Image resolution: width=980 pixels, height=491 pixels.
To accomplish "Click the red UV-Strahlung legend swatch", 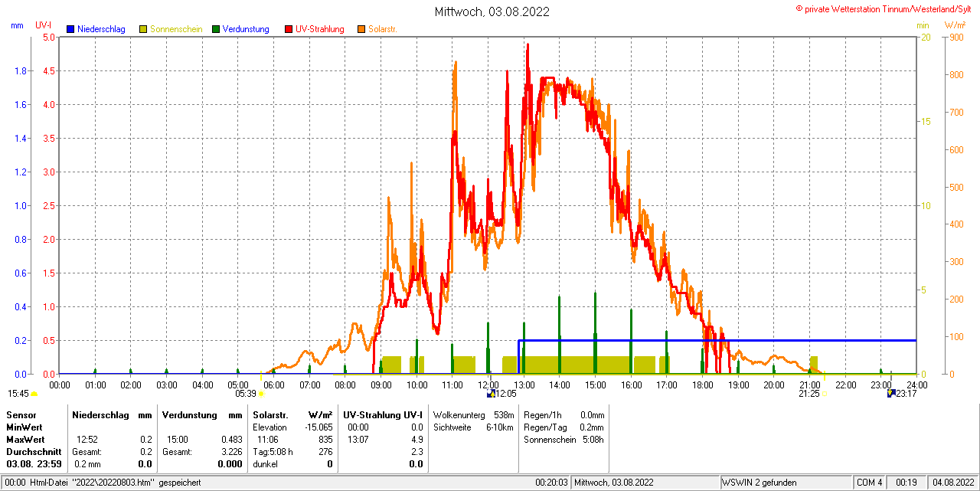I will 289,29.
